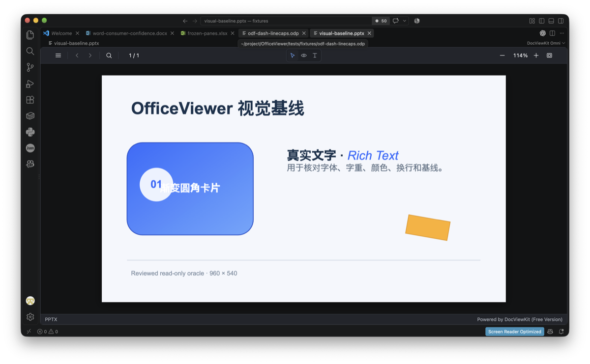Click the page indicator 1 / 1

tap(134, 56)
